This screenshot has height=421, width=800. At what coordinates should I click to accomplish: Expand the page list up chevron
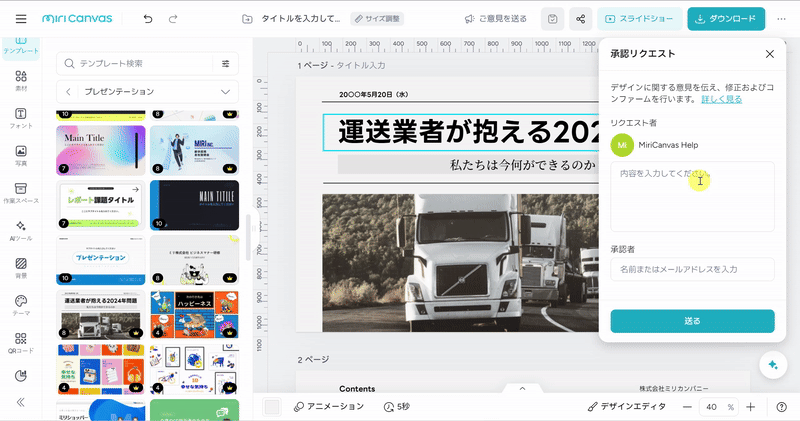tap(522, 389)
